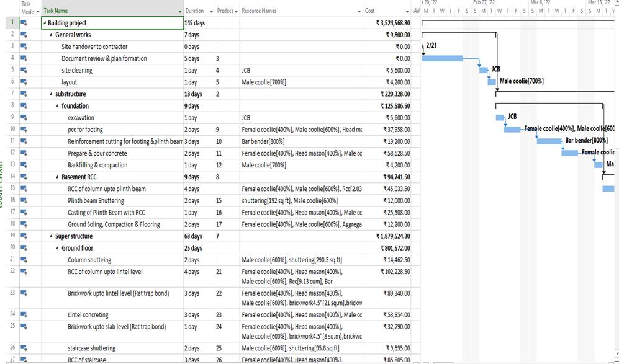Viewport: 619px width, 364px height.
Task: Click task mode icon in Brickwork upto slab level row
Action: click(24, 326)
